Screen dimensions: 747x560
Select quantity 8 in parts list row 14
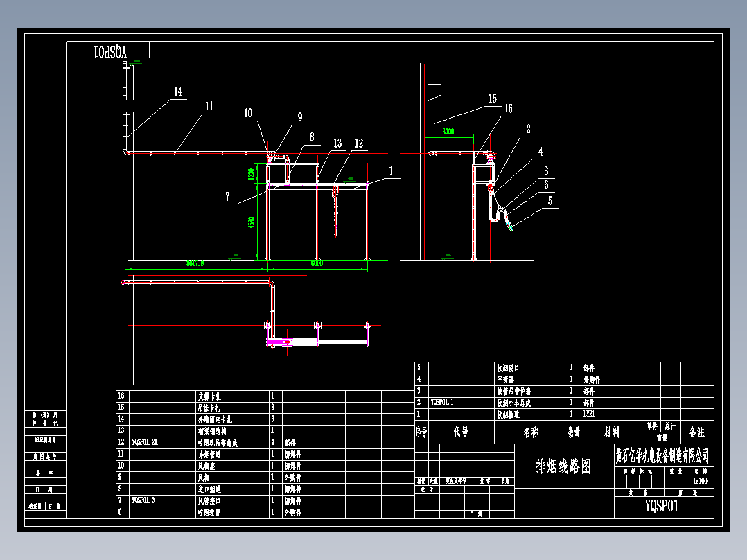coord(273,419)
